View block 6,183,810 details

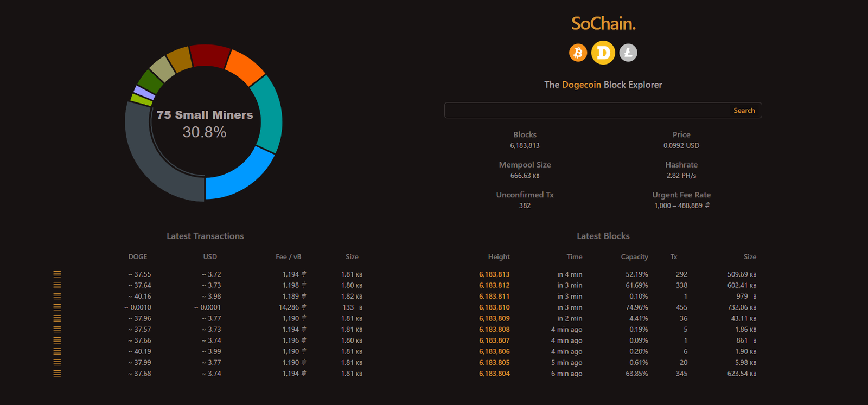coord(494,307)
